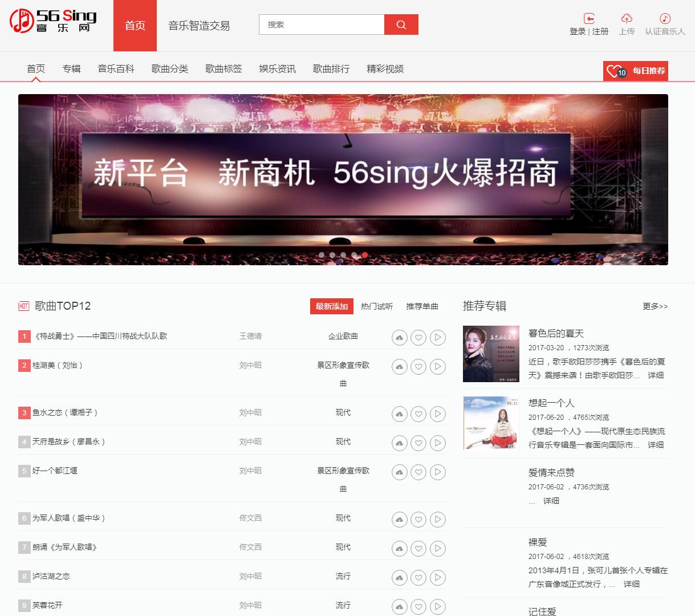Open 娱乐资讯 navigation item
Viewport: 695px width, 616px height.
click(x=277, y=69)
